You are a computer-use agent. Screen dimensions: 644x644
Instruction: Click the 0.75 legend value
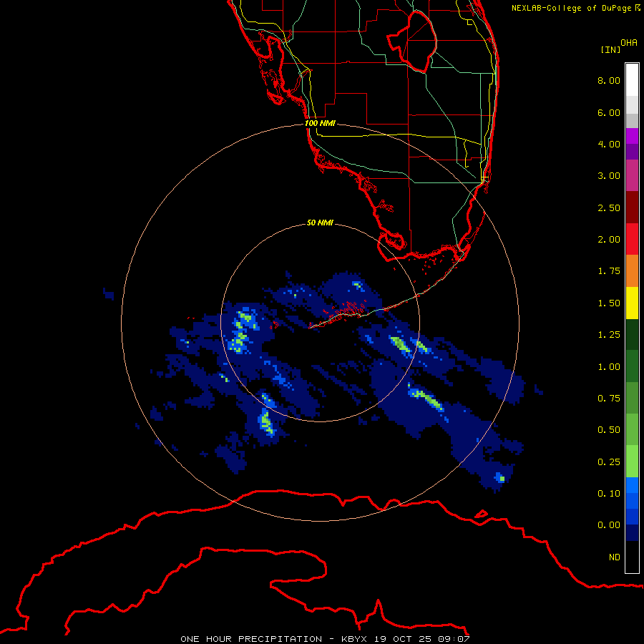[x=609, y=399]
